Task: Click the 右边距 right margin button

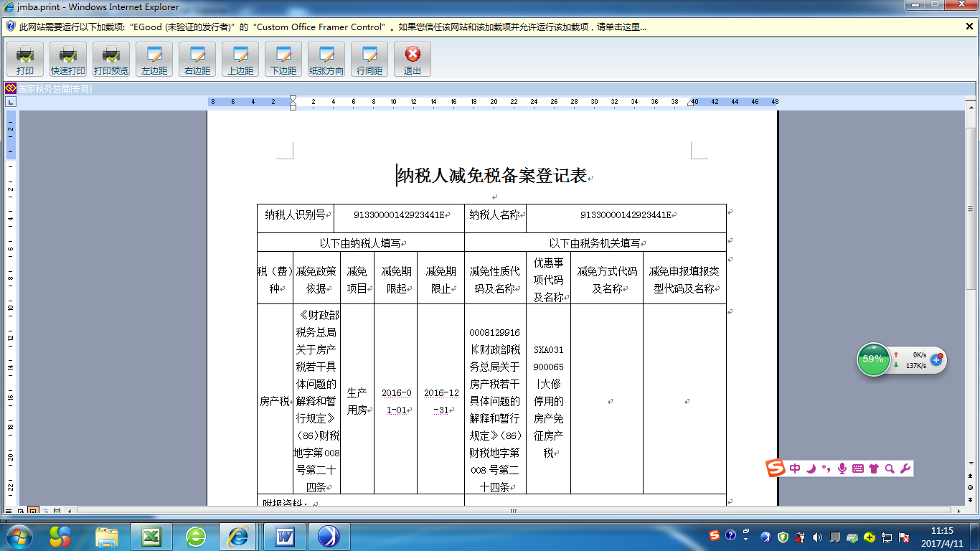Action: pos(197,59)
